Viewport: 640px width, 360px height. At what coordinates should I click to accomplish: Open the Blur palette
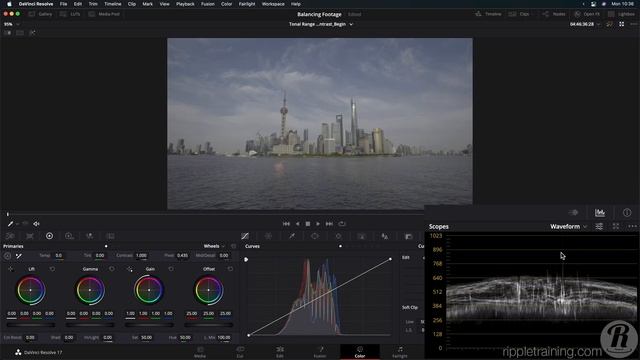click(x=385, y=236)
